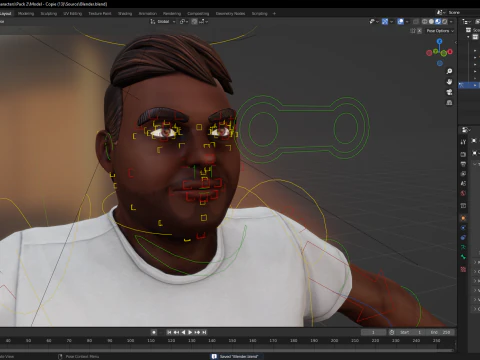Viewport: 480px width, 360px height.
Task: Open the pivot point dropdown
Action: pos(184,21)
